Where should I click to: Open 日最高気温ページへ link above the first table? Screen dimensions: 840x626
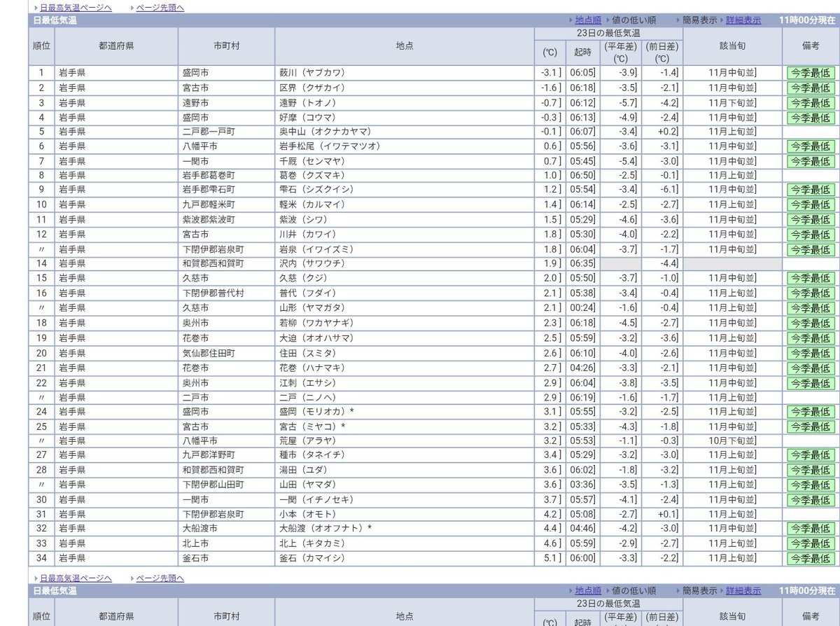coord(76,7)
